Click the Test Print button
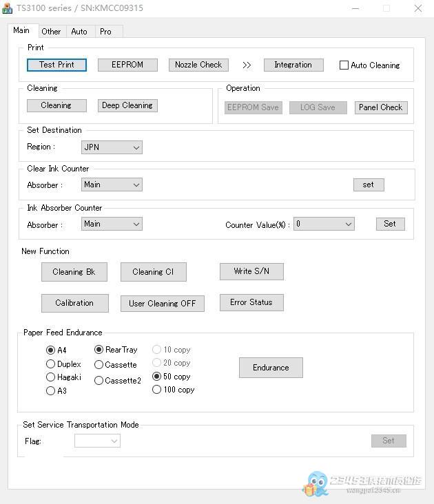This screenshot has width=434, height=504. (x=56, y=65)
